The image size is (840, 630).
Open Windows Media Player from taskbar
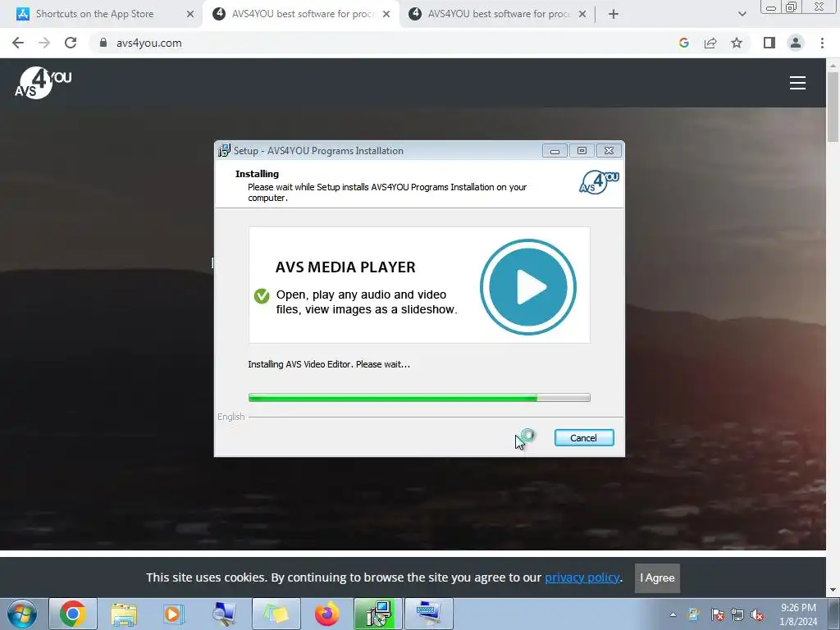point(173,614)
